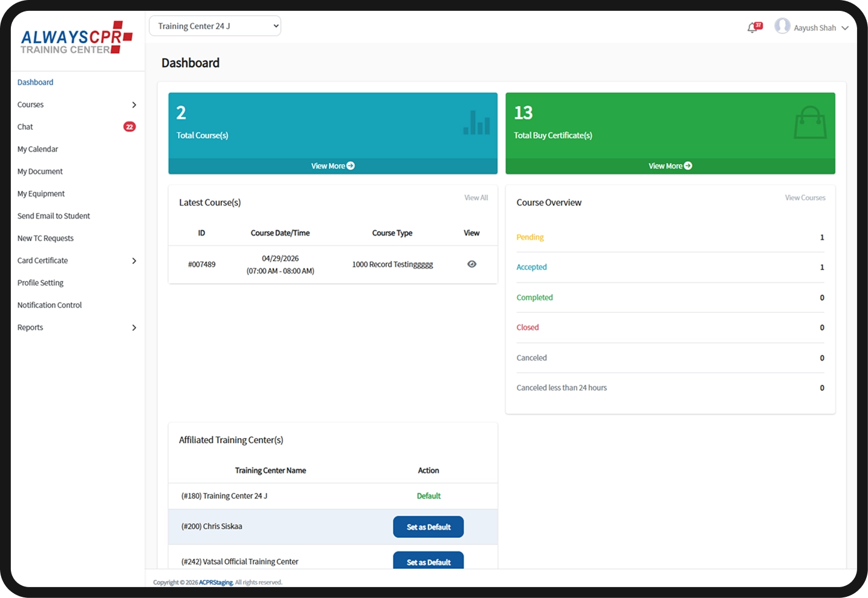
Task: Click the View Courses link in Course Overview
Action: click(805, 198)
